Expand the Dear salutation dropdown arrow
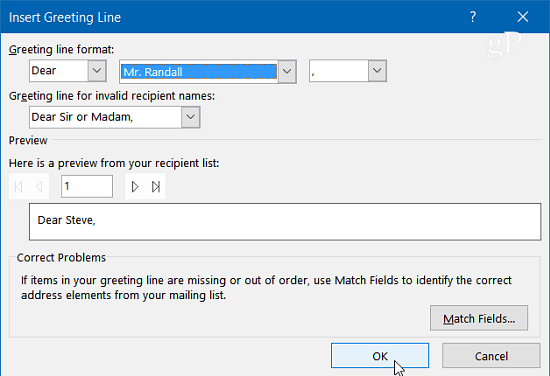This screenshot has height=376, width=550. (x=97, y=70)
